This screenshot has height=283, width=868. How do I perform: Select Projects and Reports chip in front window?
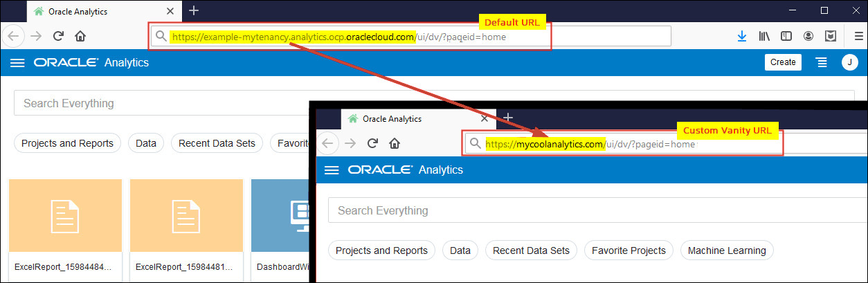pos(381,250)
